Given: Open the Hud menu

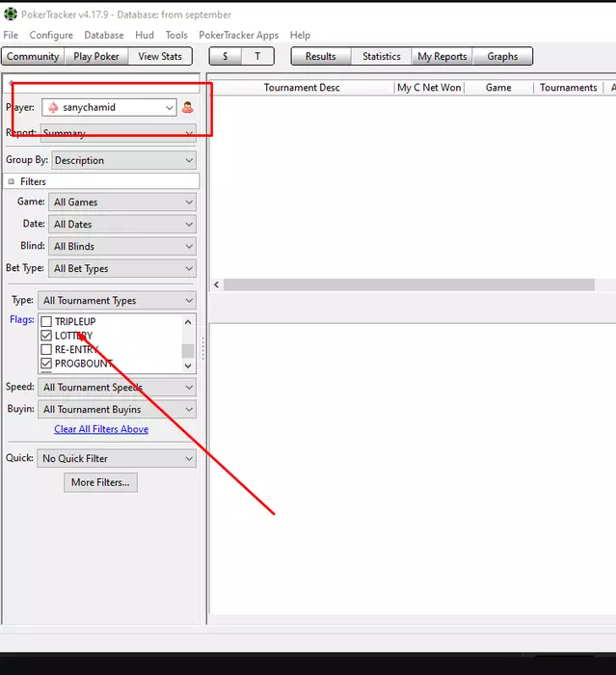Looking at the screenshot, I should (145, 35).
